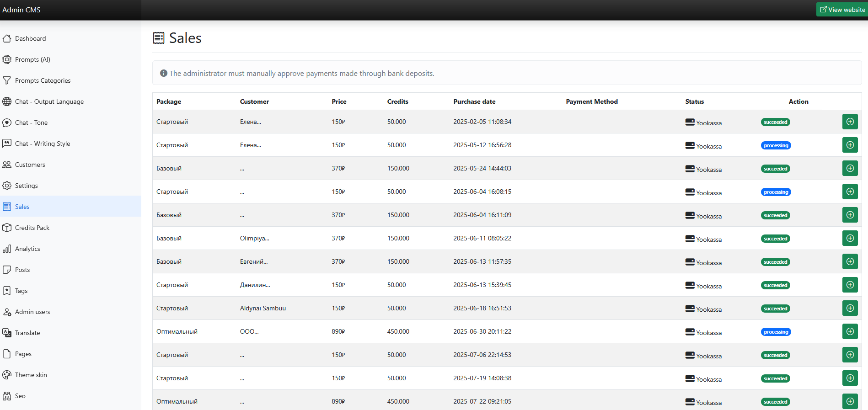Click the Theme skin palette icon
868x410 pixels.
pos(7,375)
